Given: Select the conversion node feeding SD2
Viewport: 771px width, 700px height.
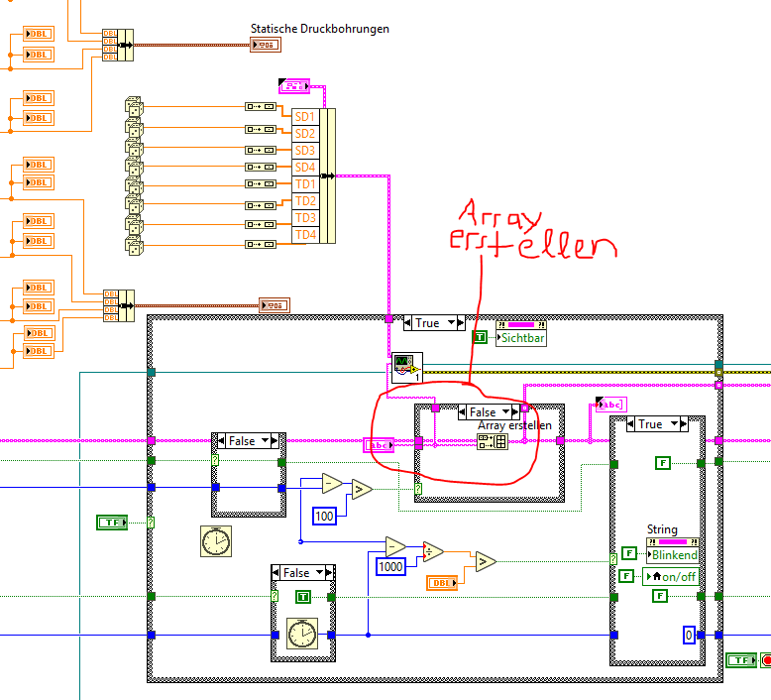Looking at the screenshot, I should pyautogui.click(x=261, y=129).
